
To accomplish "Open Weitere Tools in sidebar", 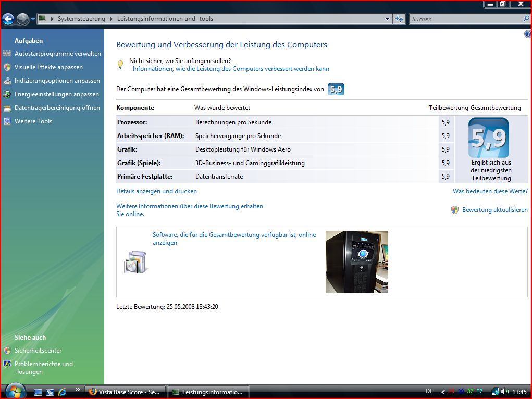I will [33, 121].
